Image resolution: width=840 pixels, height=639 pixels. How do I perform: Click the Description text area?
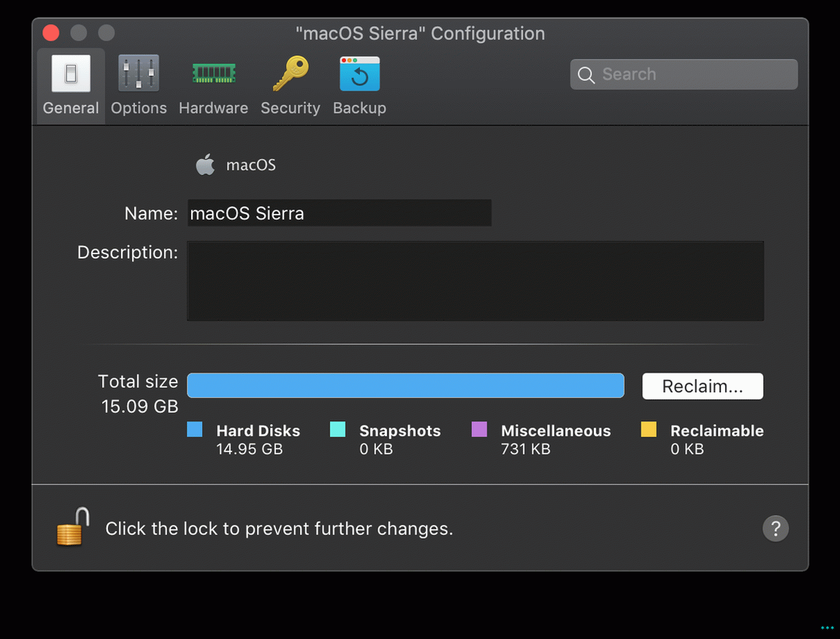475,281
